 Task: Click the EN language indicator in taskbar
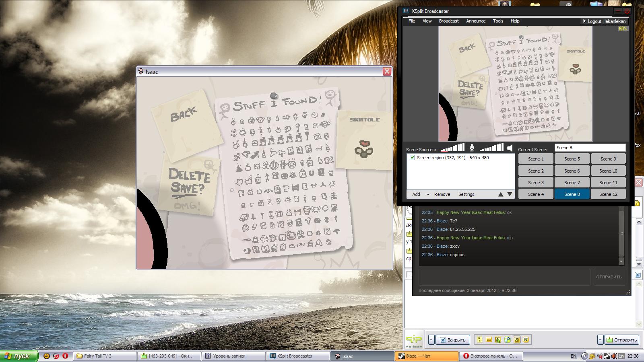point(574,356)
